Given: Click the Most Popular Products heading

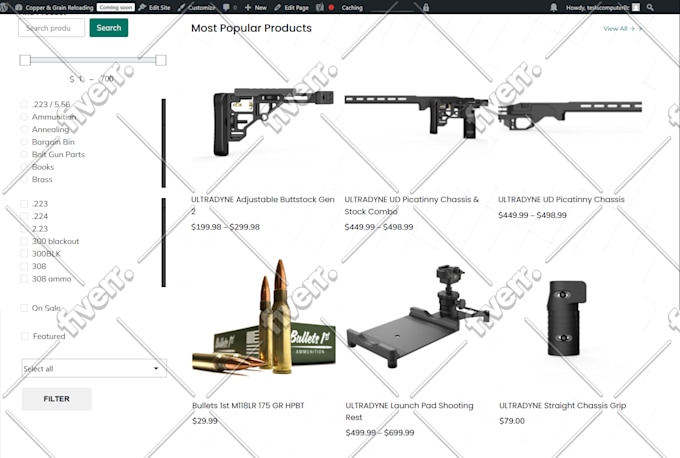Looking at the screenshot, I should click(251, 28).
